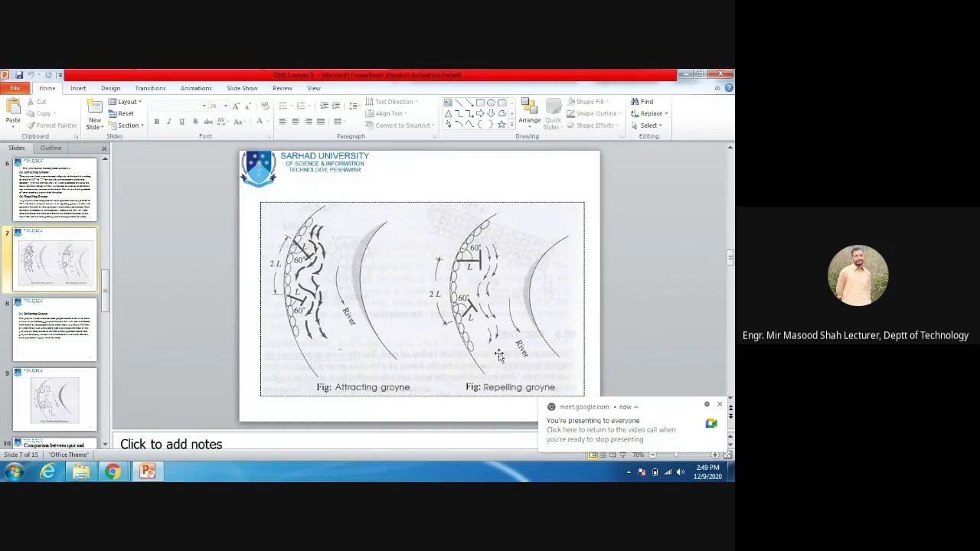Screen dimensions: 980x551
Task: Select slide 8 thumbnail
Action: click(x=54, y=329)
